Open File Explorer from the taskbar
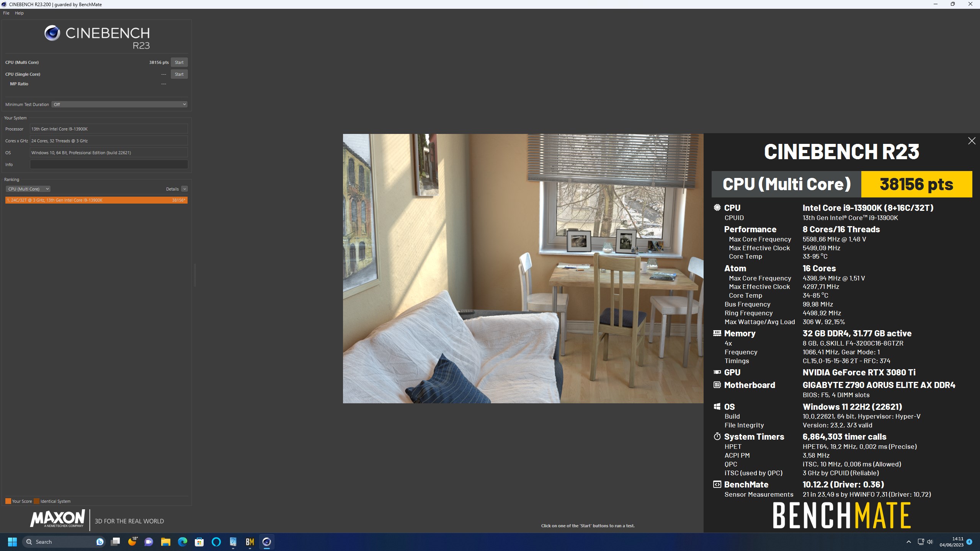This screenshot has height=551, width=980. [166, 542]
